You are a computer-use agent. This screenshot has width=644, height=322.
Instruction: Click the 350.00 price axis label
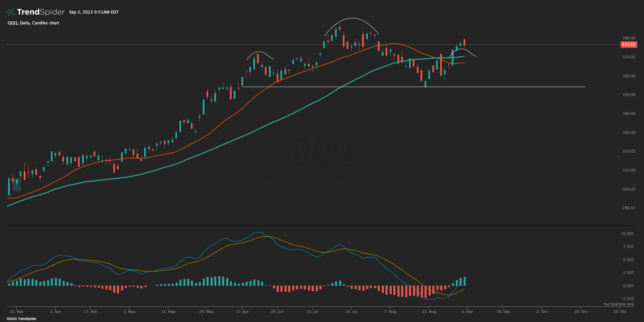coord(629,95)
